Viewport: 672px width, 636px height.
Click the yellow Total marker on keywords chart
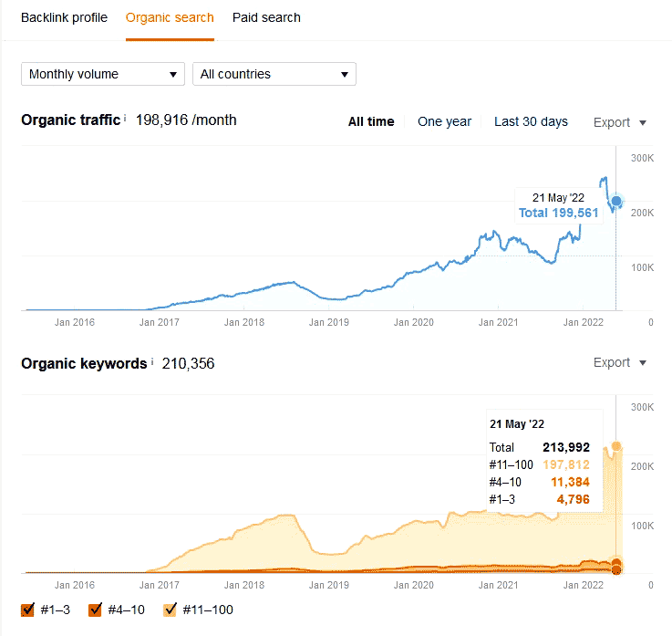coord(616,446)
